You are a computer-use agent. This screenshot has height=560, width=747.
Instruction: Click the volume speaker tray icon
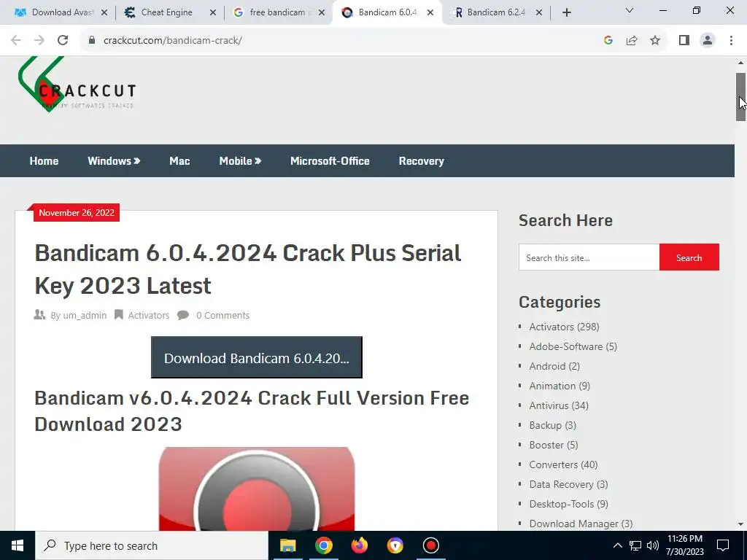point(653,545)
